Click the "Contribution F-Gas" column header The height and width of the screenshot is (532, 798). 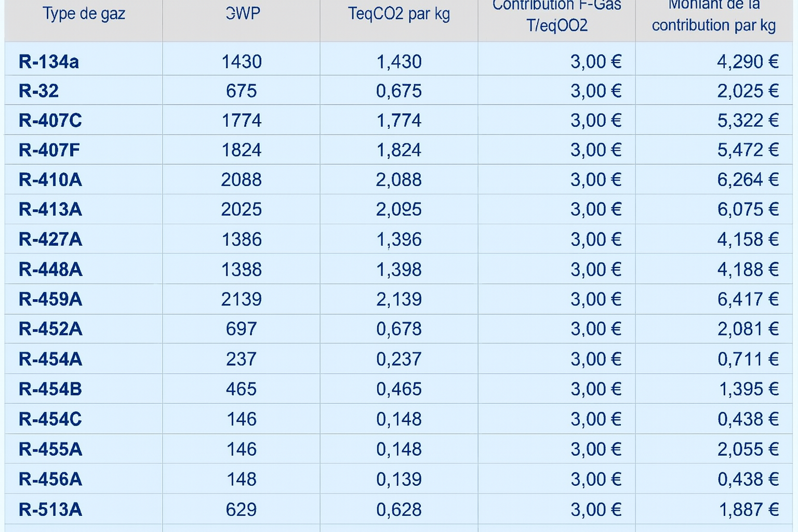(556, 16)
